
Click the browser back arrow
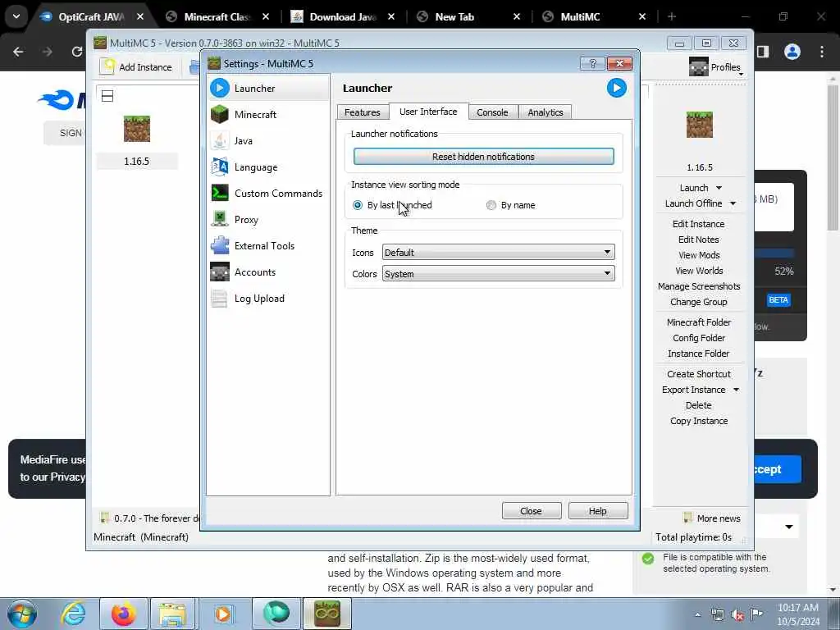point(18,52)
